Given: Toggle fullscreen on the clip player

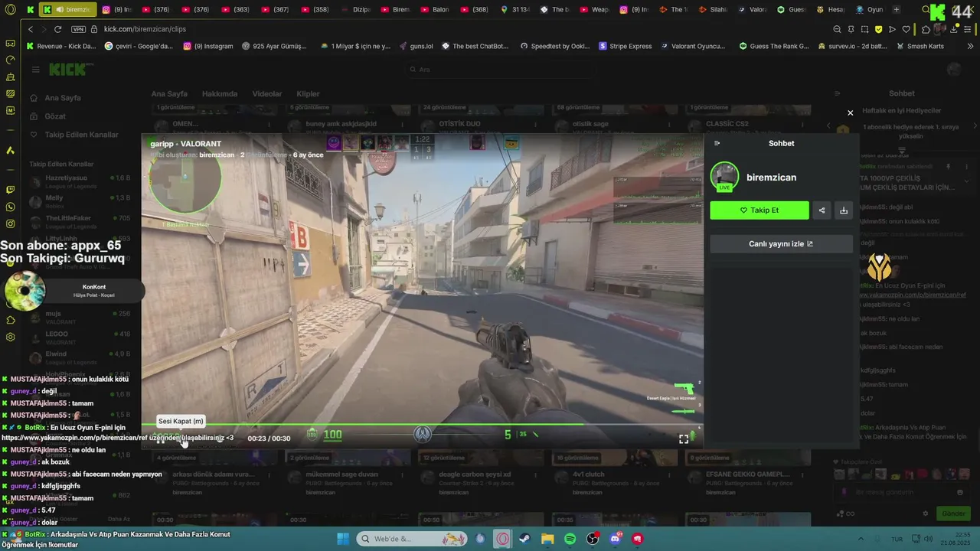Looking at the screenshot, I should [684, 439].
